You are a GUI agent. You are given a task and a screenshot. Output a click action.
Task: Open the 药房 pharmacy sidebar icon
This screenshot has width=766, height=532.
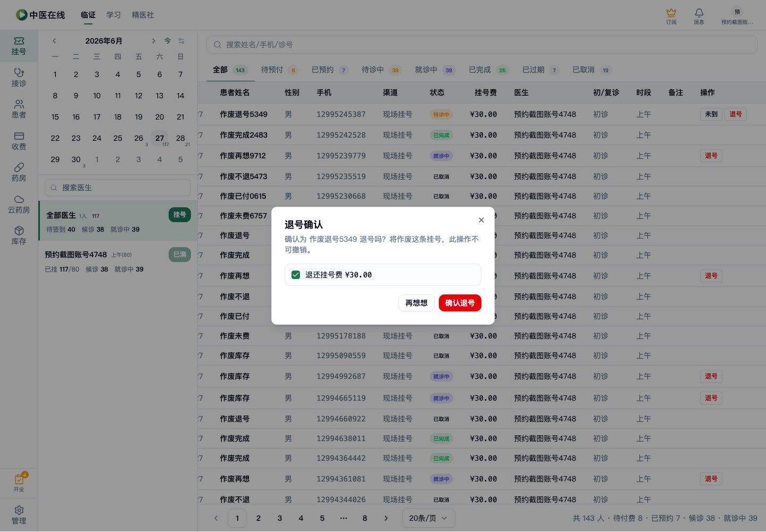point(19,173)
